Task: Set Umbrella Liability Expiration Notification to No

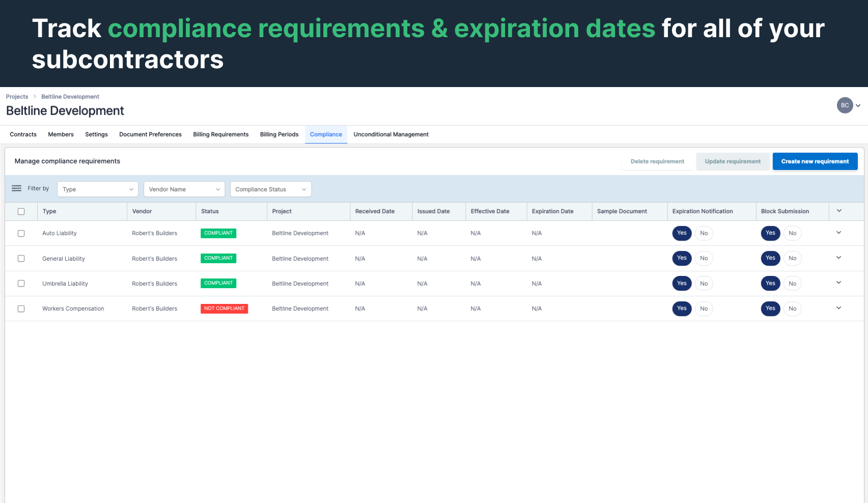Action: (x=704, y=284)
